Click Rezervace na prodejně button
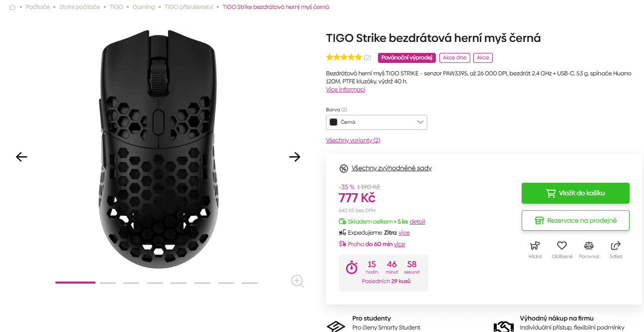Image resolution: width=644 pixels, height=332 pixels. click(x=575, y=220)
